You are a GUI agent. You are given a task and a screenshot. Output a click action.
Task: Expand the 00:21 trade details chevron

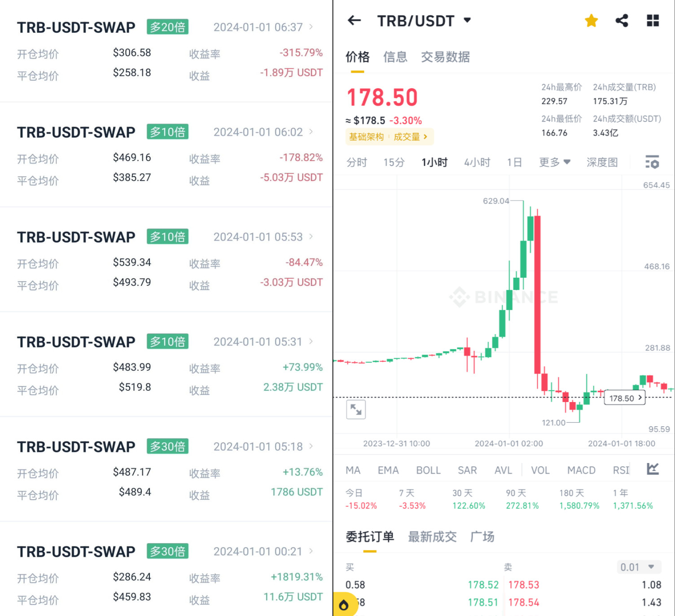[x=311, y=551]
